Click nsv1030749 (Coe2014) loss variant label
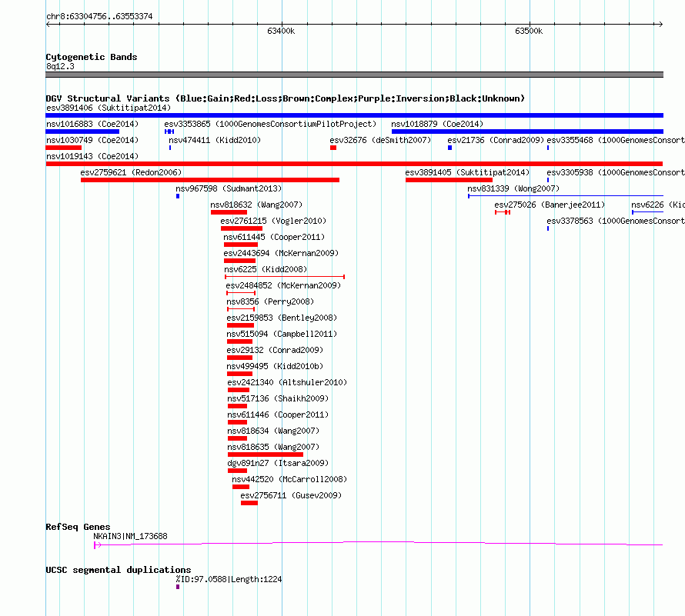 tap(92, 140)
